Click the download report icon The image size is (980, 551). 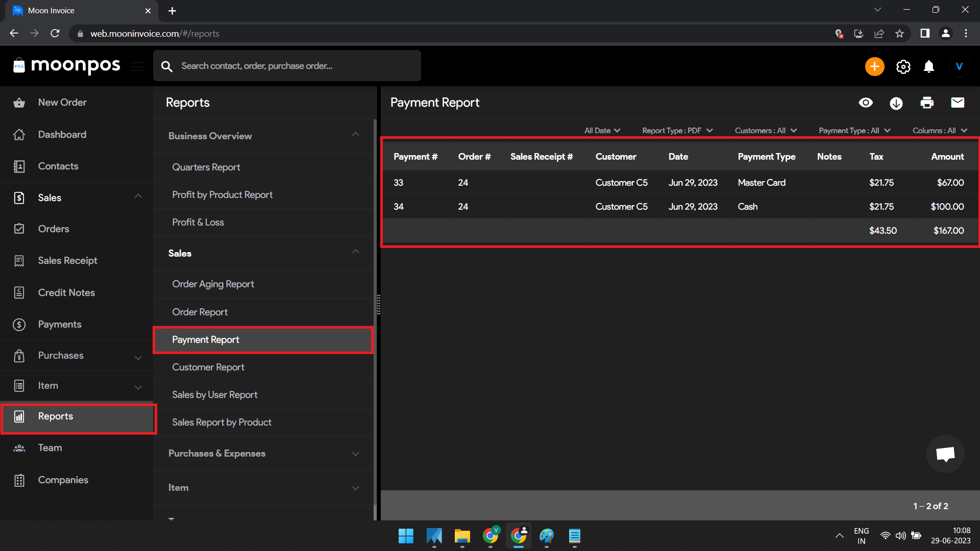click(897, 103)
